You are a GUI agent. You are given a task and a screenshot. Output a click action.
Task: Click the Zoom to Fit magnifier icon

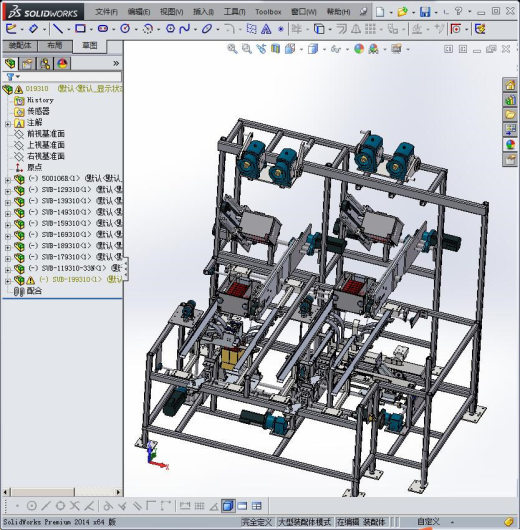[x=232, y=49]
